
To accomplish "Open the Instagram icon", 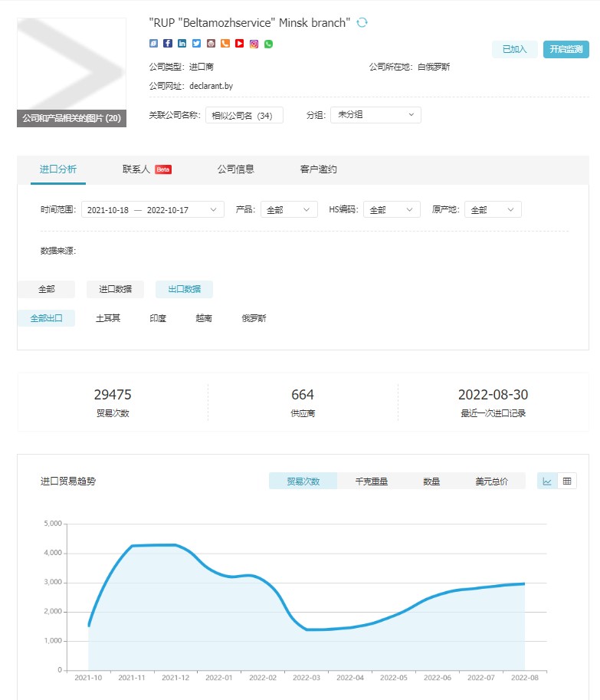I will (x=254, y=44).
